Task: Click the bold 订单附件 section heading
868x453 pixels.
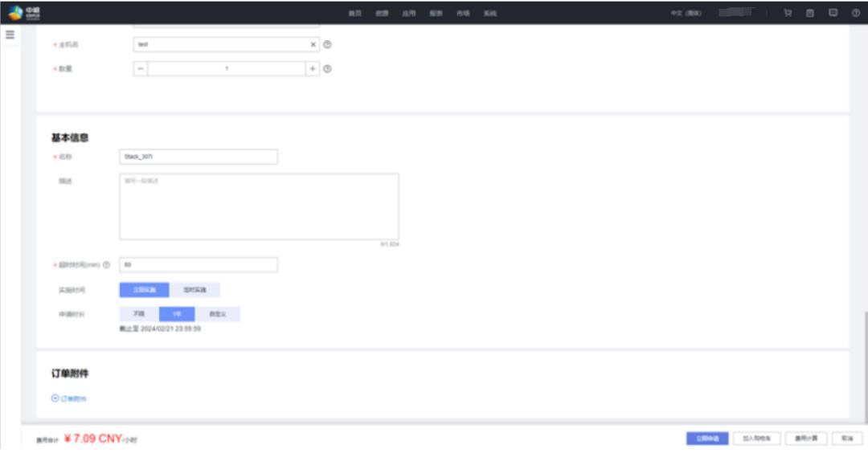Action: pyautogui.click(x=70, y=374)
